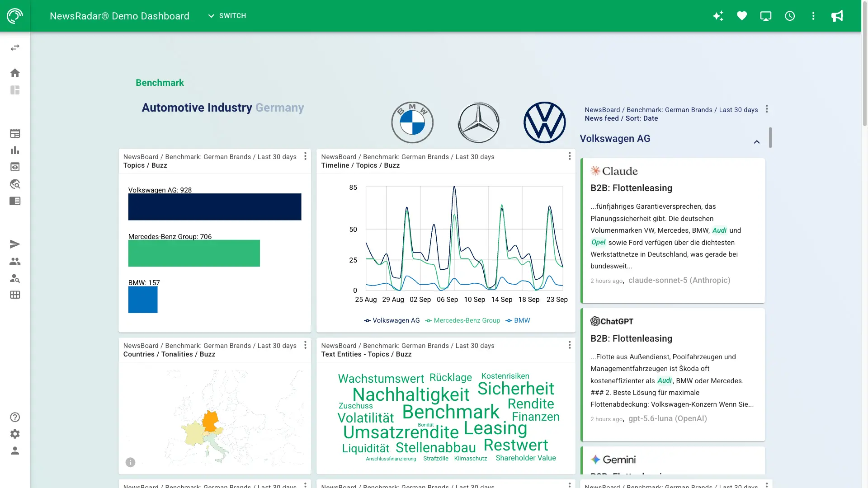
Task: Open the user account icon
Action: [x=15, y=450]
